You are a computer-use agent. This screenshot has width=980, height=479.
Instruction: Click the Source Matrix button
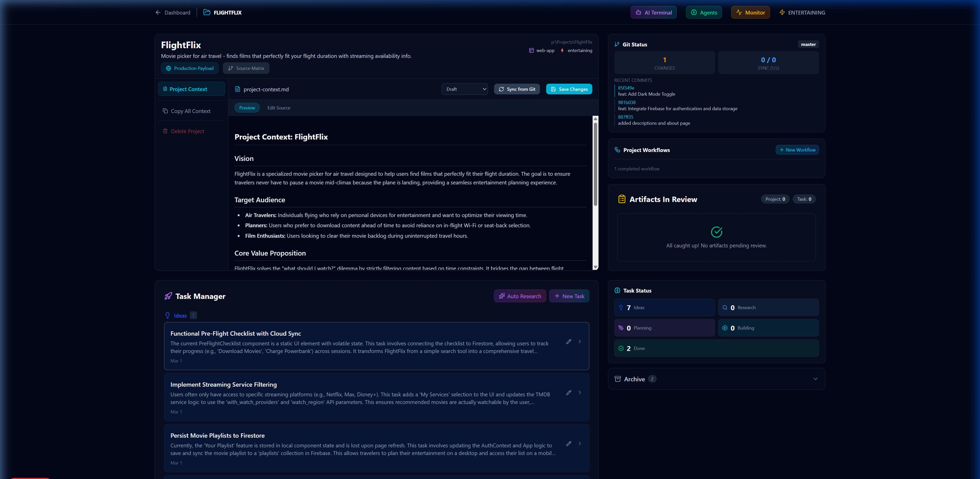pos(246,68)
